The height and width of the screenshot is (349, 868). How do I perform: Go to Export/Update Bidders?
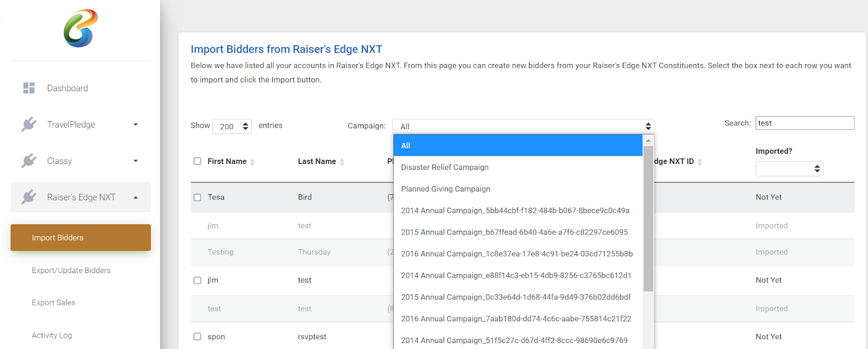click(x=71, y=270)
